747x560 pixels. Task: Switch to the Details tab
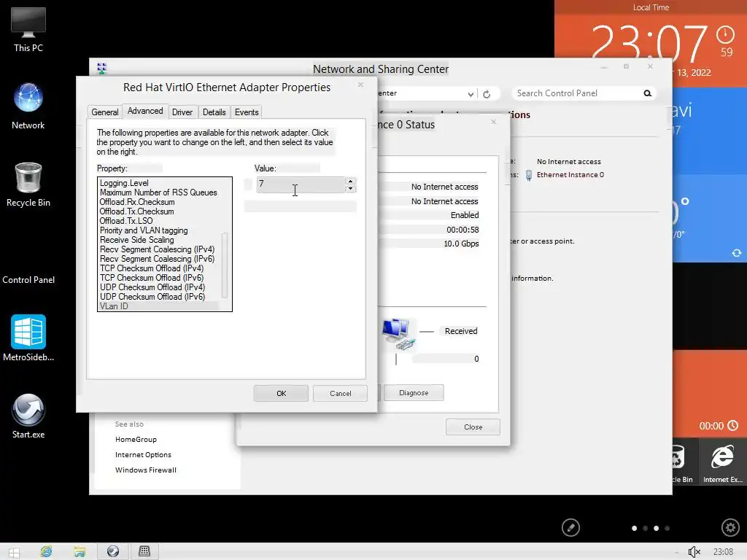[214, 112]
